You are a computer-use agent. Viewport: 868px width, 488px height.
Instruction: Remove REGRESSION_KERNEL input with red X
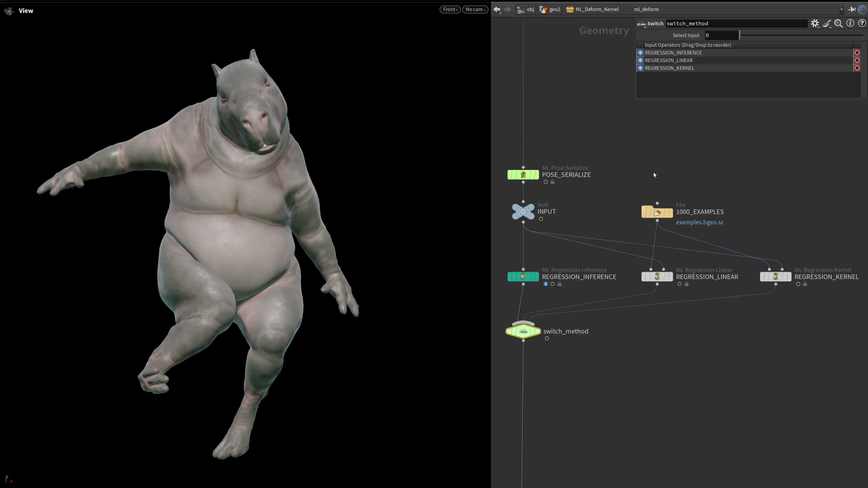tap(857, 68)
